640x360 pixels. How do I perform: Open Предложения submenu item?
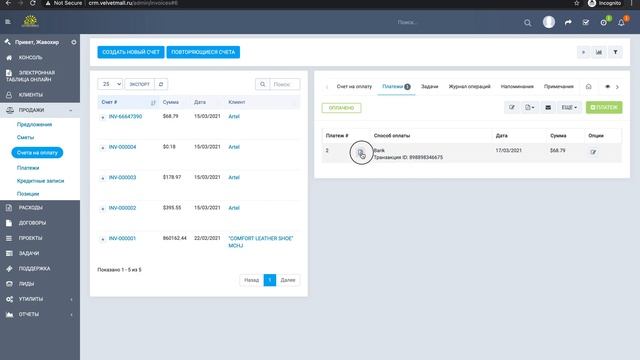[x=34, y=124]
